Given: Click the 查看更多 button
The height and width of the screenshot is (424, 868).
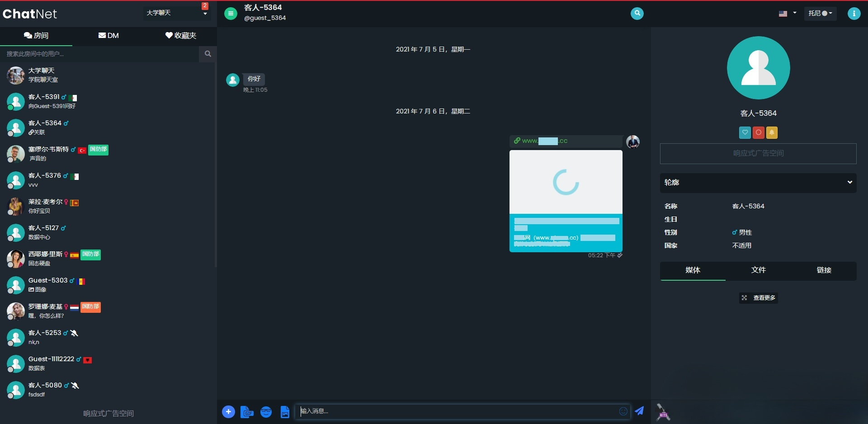Looking at the screenshot, I should point(759,298).
